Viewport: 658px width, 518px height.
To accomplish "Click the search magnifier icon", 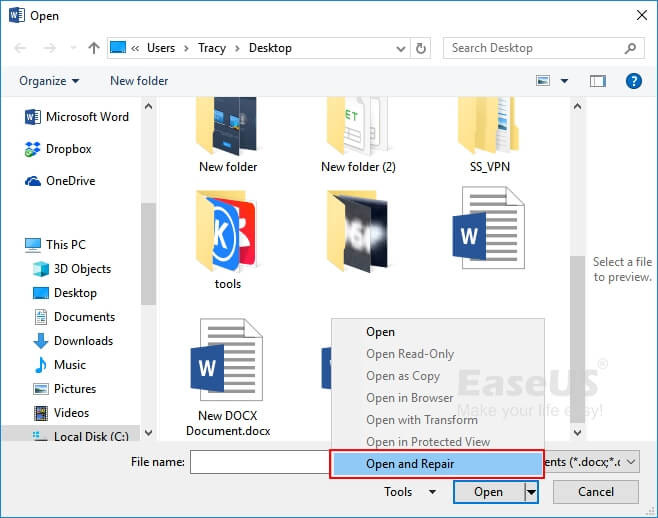I will [630, 48].
